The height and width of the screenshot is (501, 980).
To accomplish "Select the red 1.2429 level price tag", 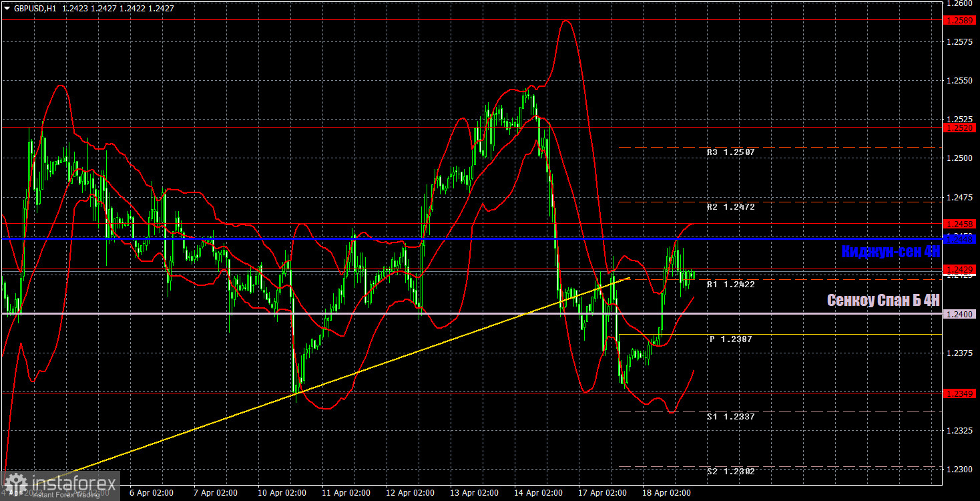I will (x=960, y=269).
